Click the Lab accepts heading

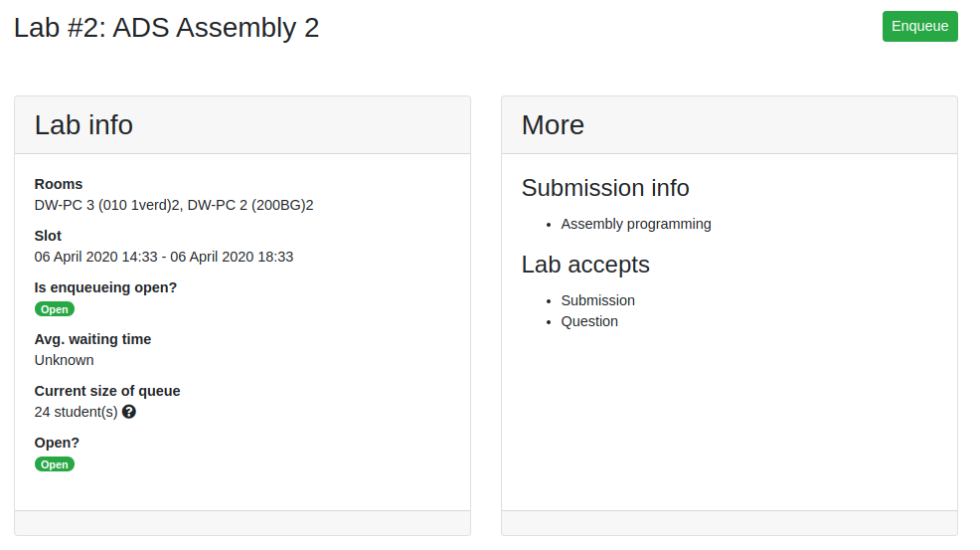[x=585, y=265]
